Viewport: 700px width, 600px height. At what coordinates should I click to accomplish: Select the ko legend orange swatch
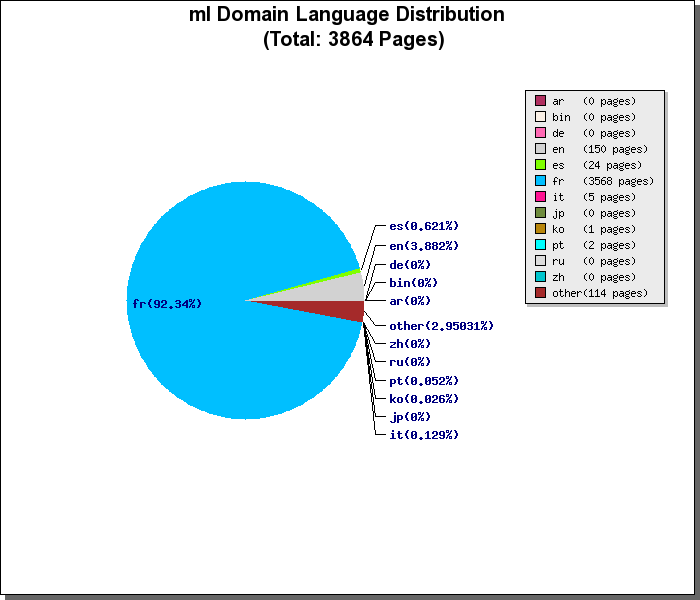click(x=540, y=229)
